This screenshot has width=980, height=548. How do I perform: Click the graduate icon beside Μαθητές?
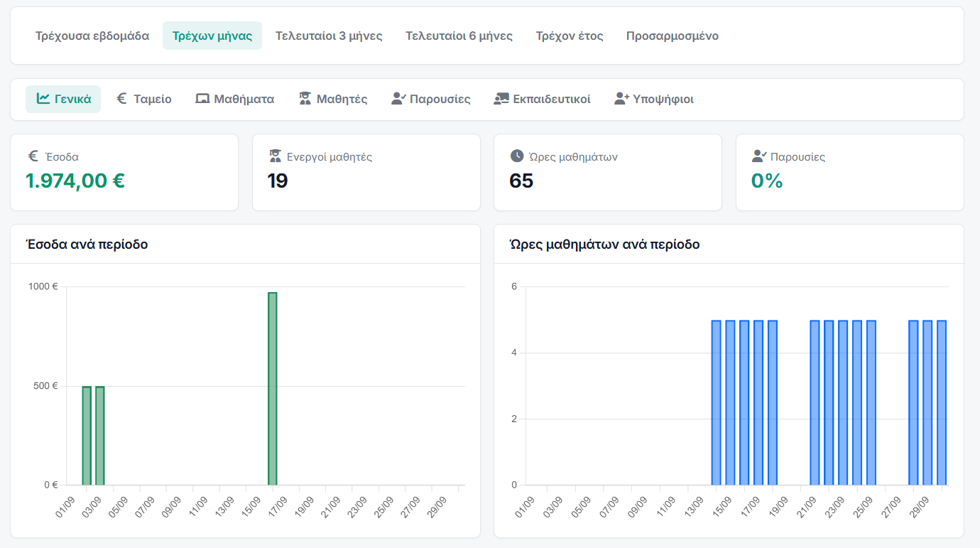pyautogui.click(x=305, y=99)
